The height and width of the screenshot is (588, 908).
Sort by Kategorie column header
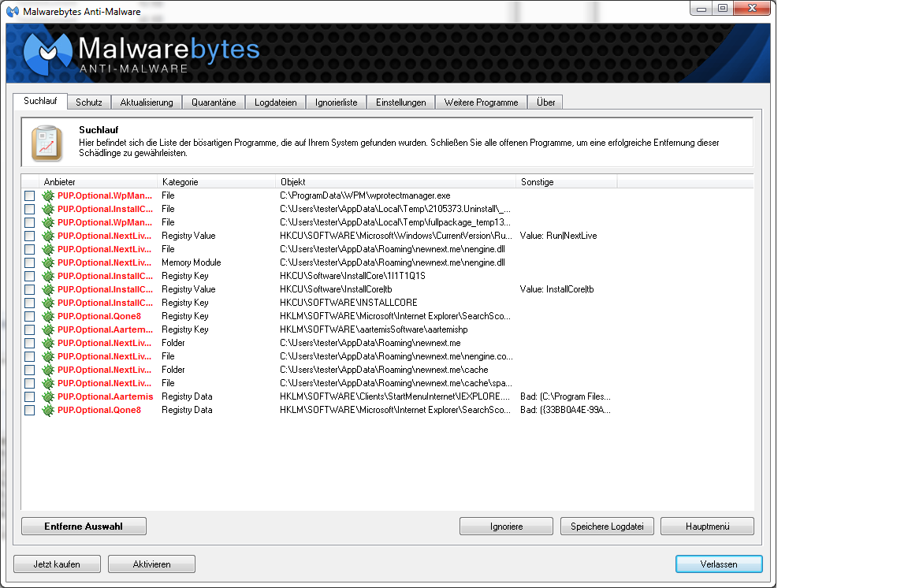pyautogui.click(x=217, y=182)
